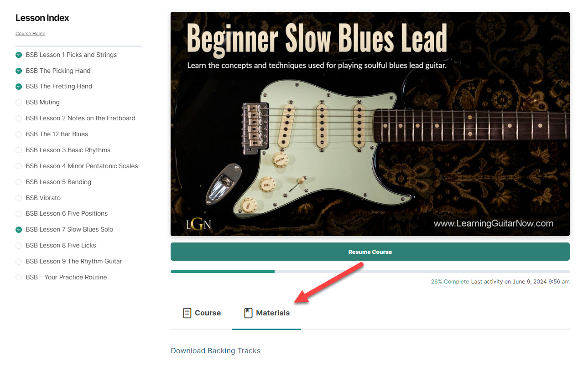The image size is (588, 366).
Task: Click the Beginner Slow Blues Lead banner image
Action: (370, 124)
